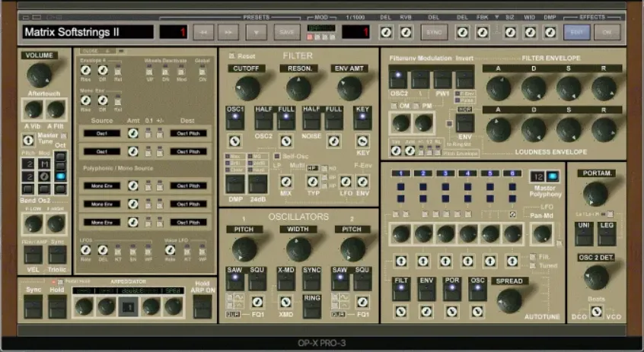Click oscillator 1 PITCH knob
Viewport: 644px width, 352px height.
[x=244, y=249]
